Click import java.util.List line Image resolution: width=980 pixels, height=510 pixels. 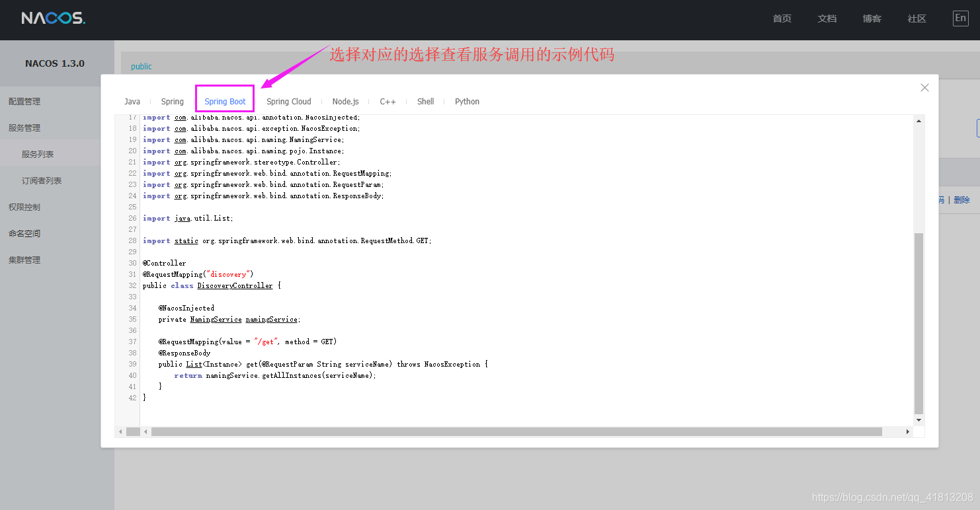(188, 219)
